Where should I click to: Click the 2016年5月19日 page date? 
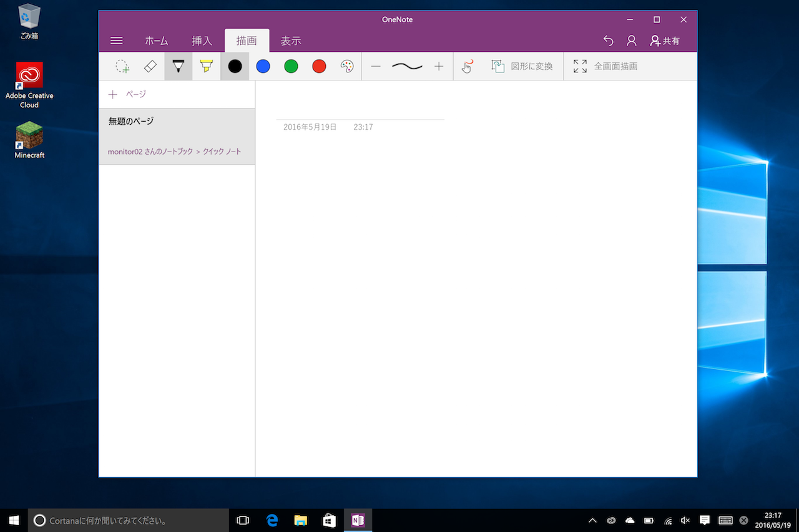coord(310,127)
